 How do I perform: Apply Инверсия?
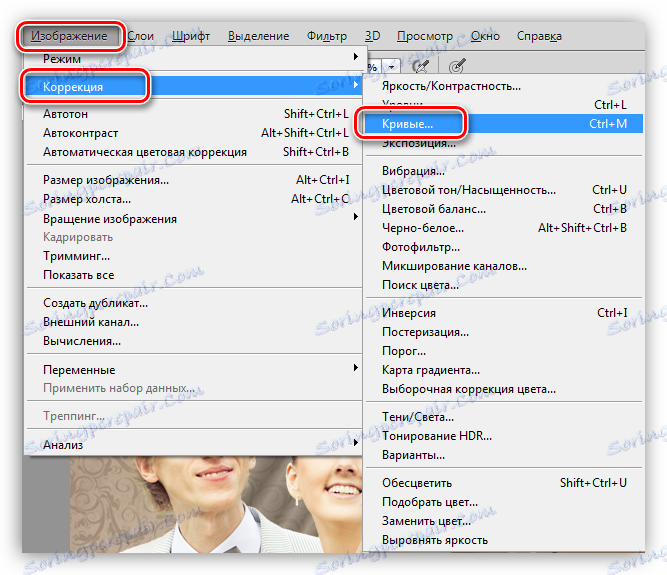(x=504, y=313)
